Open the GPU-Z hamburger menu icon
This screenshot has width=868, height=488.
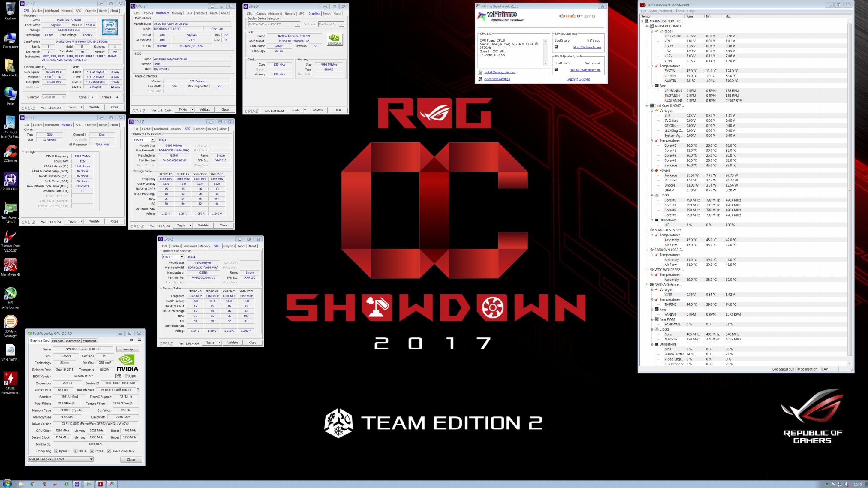139,340
